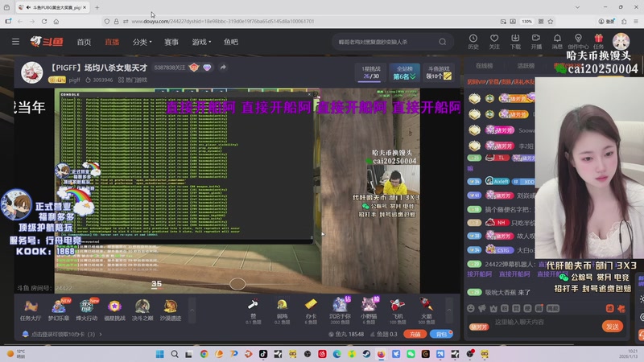The image size is (644, 362).
Task: Expand gift list chevron beside 火箭
Action: 449,311
